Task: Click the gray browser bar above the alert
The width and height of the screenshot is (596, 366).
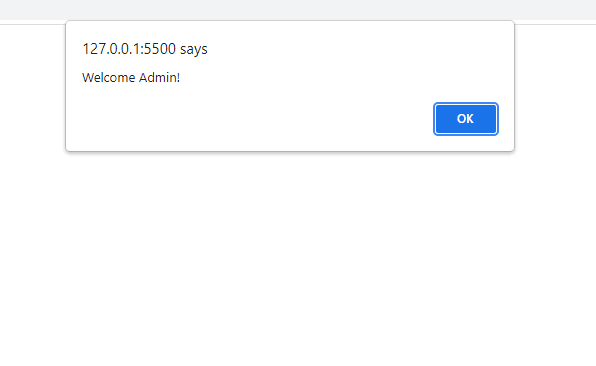Action: coord(298,10)
